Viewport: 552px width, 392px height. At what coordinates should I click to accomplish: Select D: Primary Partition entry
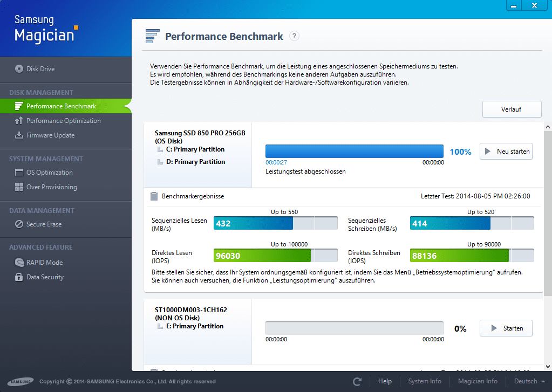coord(195,162)
